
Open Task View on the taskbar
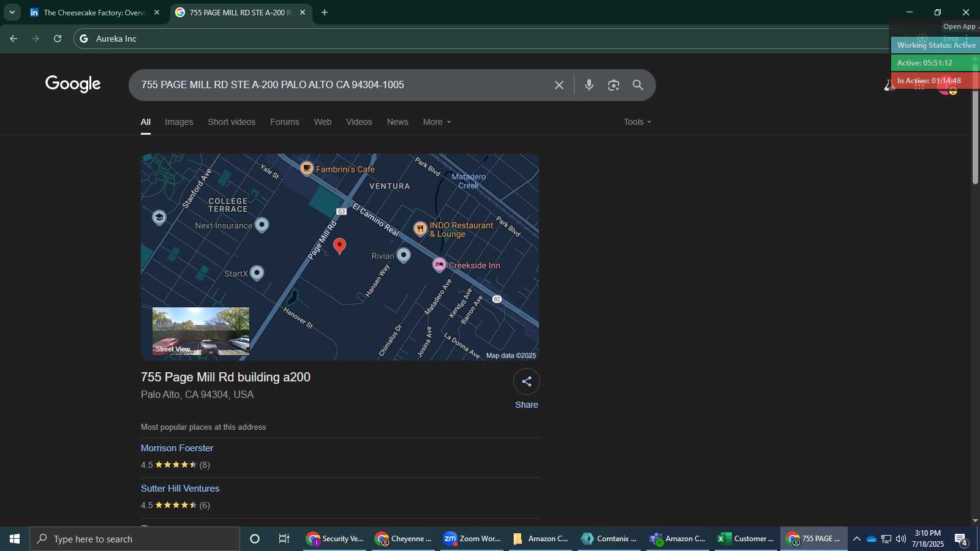click(284, 539)
